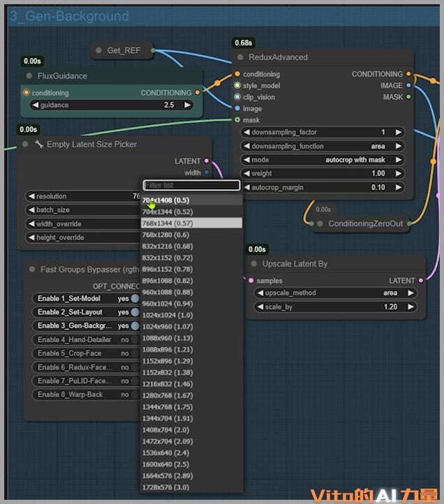This screenshot has height=504, width=444.
Task: Click the FluxGuidance conditioning input socket
Action: tap(26, 93)
